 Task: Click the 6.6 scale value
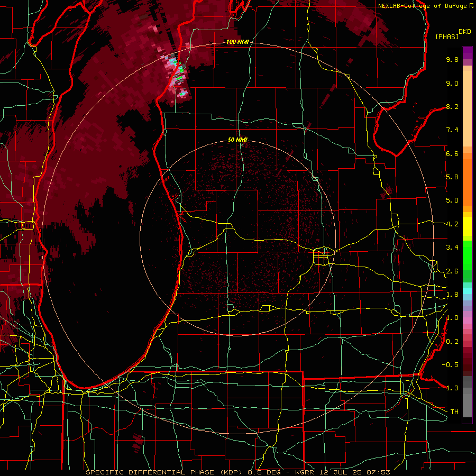[452, 153]
